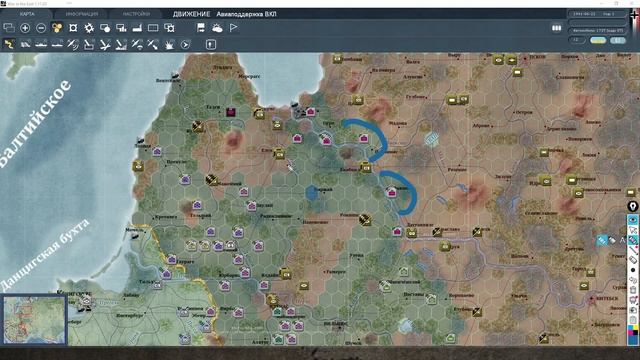Select the rail movement mode icon
640x360 pixels.
tap(25, 44)
